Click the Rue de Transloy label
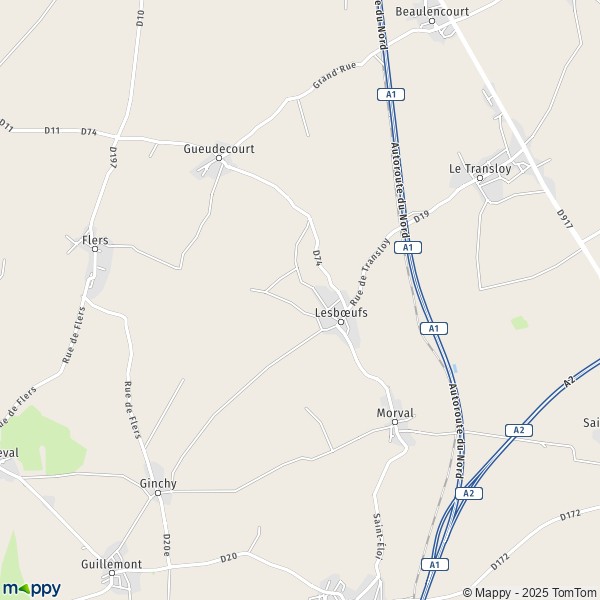This screenshot has width=600, height=600. click(x=369, y=272)
